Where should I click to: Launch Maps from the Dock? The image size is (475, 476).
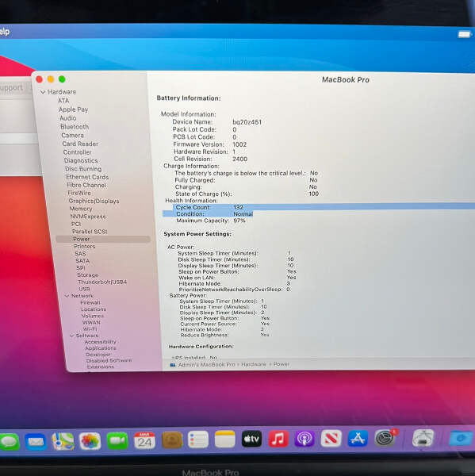click(x=63, y=441)
